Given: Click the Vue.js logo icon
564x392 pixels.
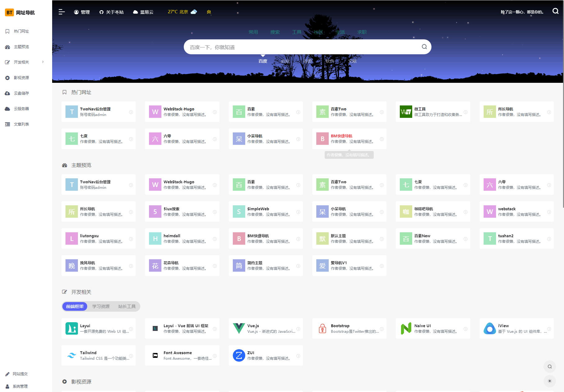Looking at the screenshot, I should click(239, 328).
